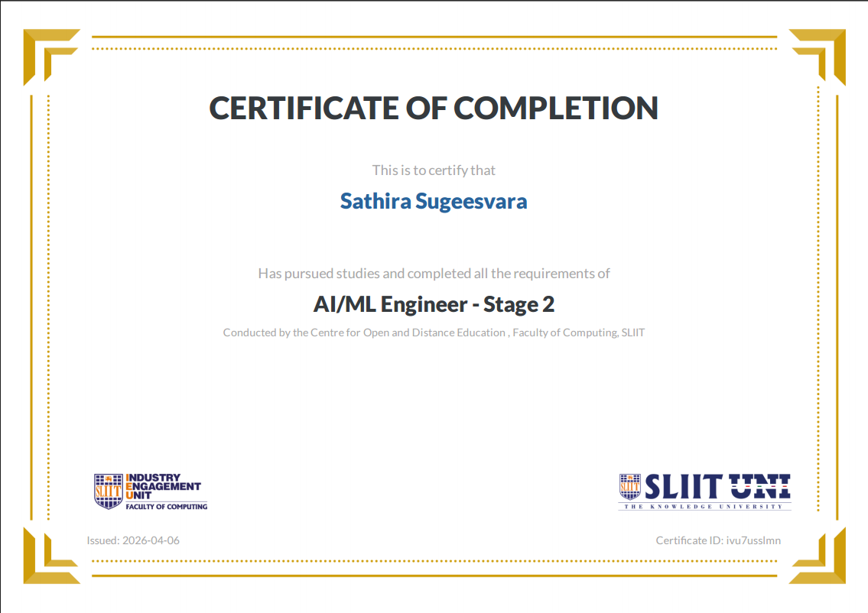Select the recipient name Sathira Sugeesvara
Image resolution: width=868 pixels, height=613 pixels.
click(x=434, y=200)
